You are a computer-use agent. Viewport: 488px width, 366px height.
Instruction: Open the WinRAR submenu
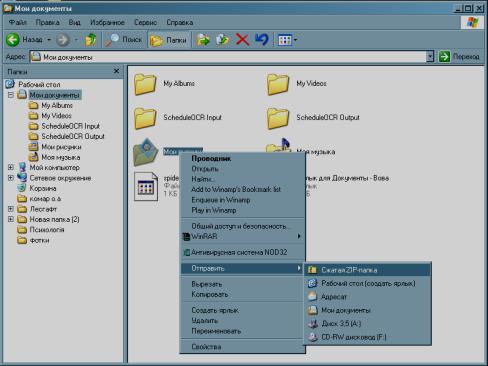pos(242,236)
